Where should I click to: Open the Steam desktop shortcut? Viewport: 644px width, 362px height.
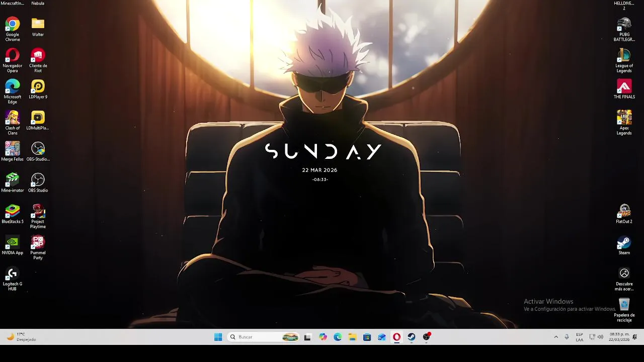point(624,245)
